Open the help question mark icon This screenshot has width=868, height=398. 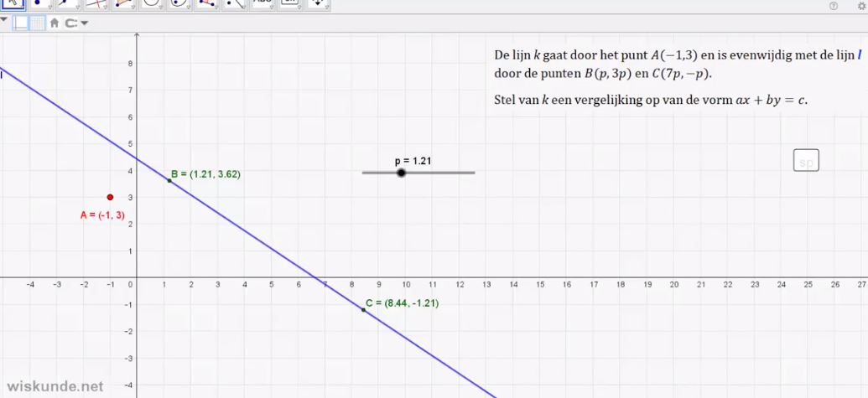point(833,6)
